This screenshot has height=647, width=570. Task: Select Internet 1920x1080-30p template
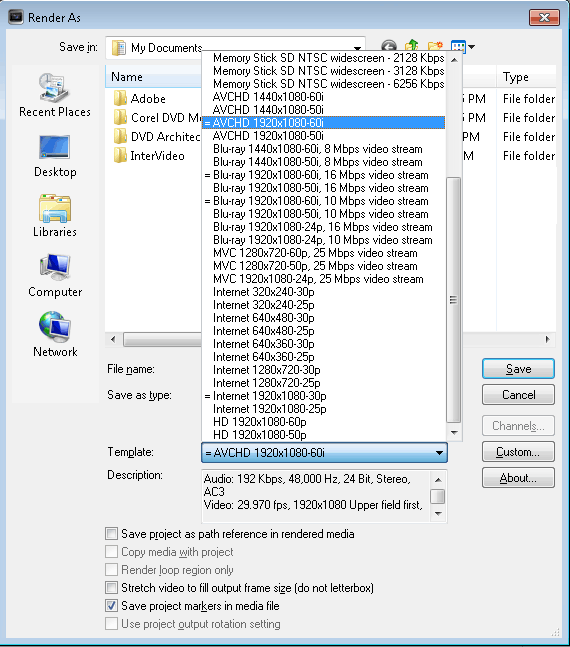pyautogui.click(x=324, y=396)
